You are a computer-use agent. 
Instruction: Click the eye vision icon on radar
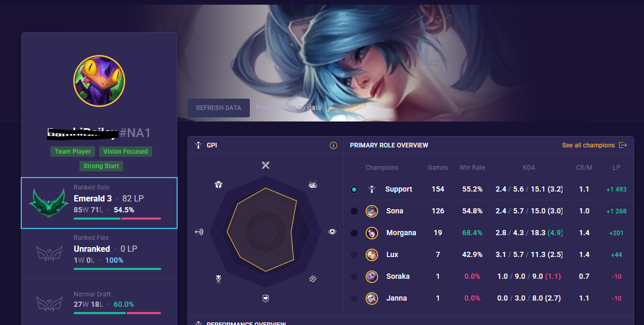(x=332, y=232)
